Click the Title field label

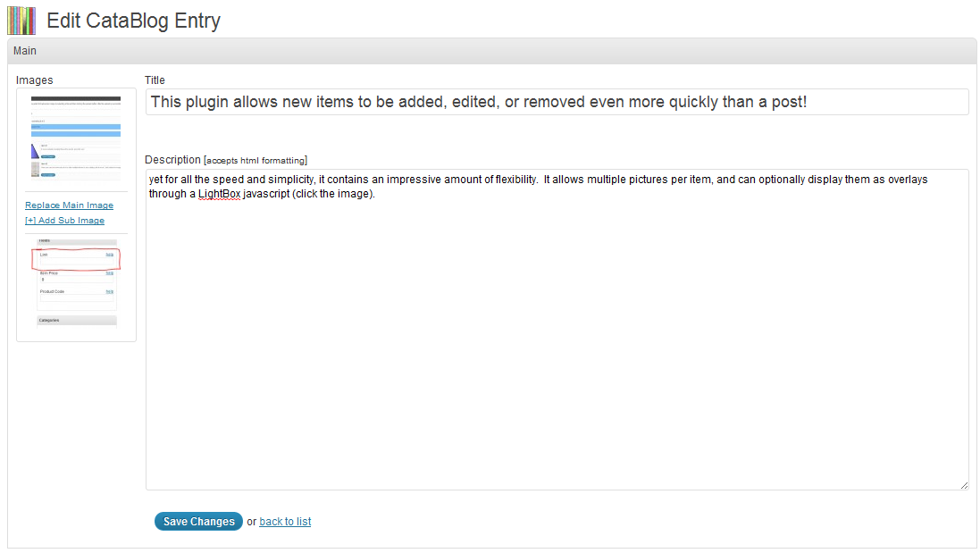click(155, 80)
